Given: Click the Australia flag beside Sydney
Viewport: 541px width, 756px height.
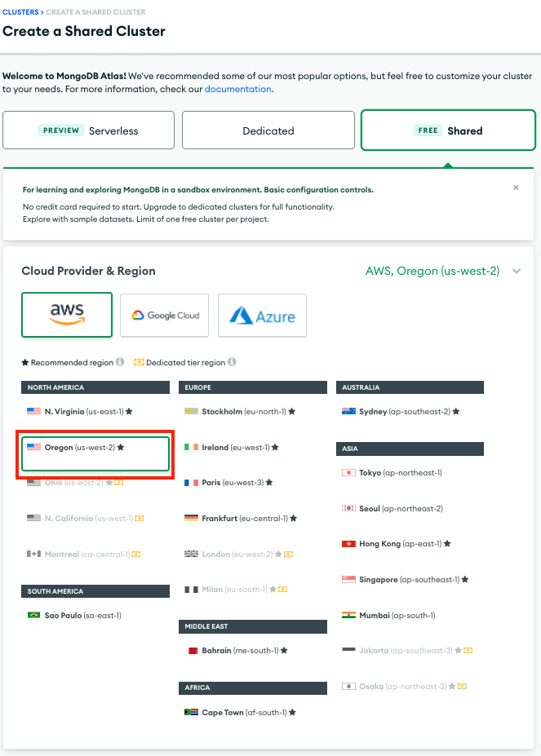Looking at the screenshot, I should tap(348, 411).
